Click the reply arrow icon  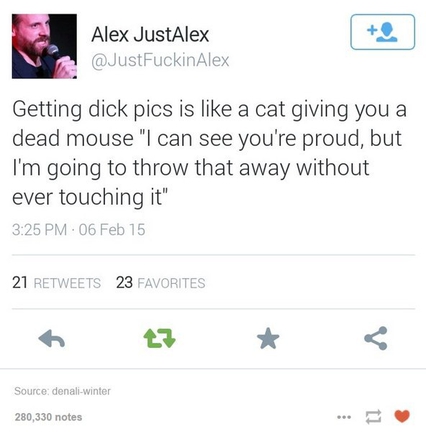click(x=52, y=339)
